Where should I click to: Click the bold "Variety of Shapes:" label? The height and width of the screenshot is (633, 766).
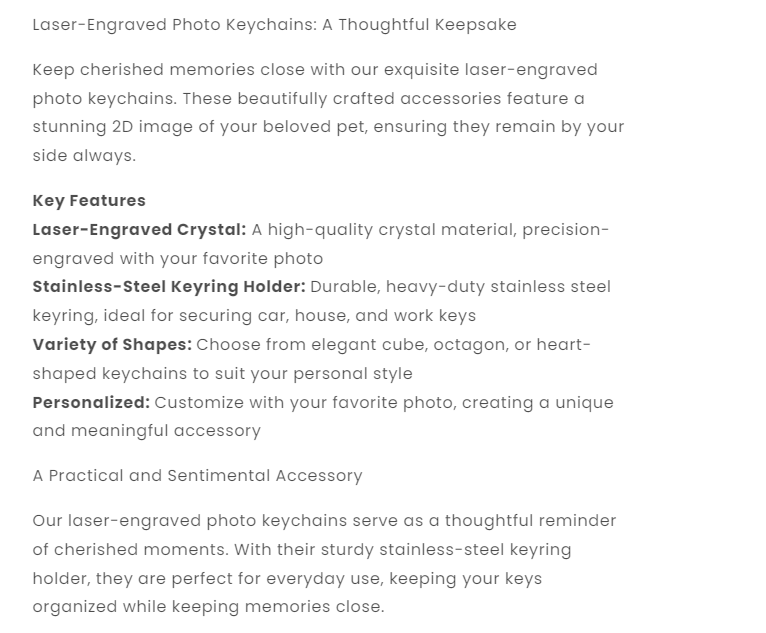pyautogui.click(x=112, y=345)
